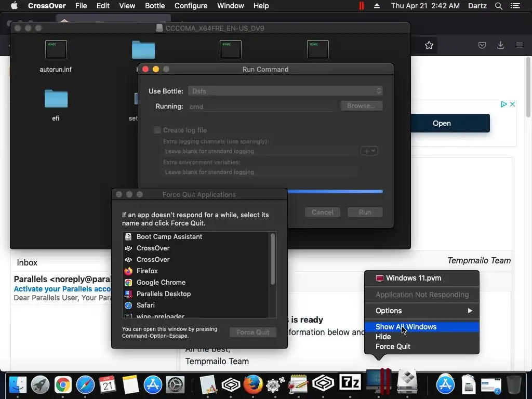Select the efi folder icon
The width and height of the screenshot is (532, 399).
pos(56,99)
